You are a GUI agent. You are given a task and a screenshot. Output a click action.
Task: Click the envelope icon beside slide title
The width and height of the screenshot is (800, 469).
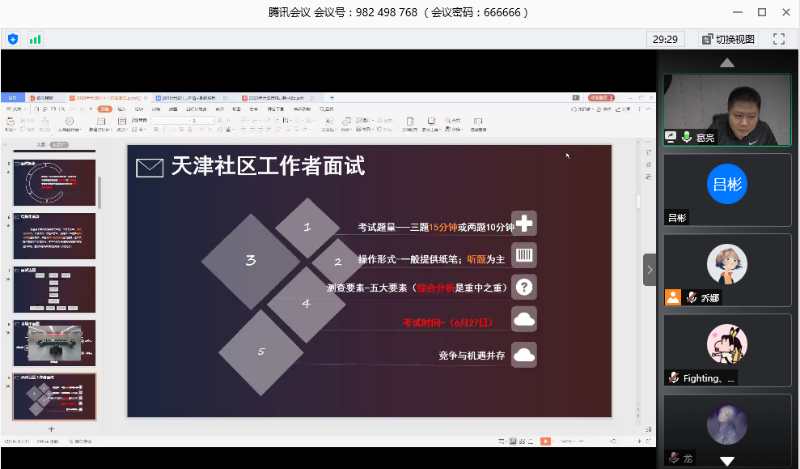tap(149, 167)
